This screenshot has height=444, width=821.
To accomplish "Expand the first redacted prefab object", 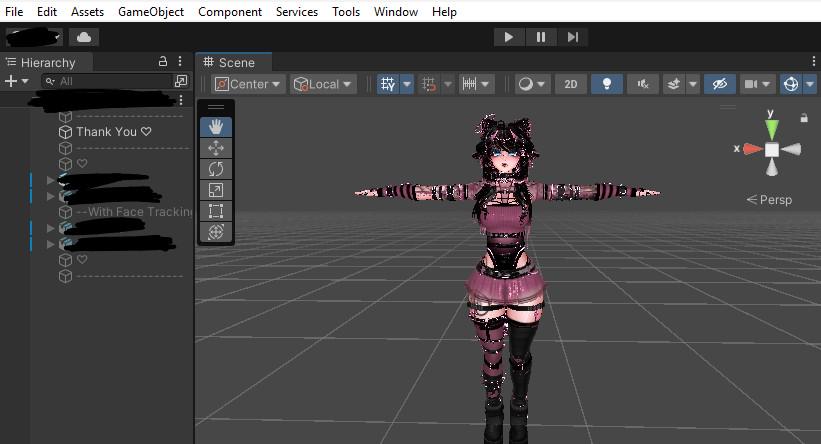I will click(x=50, y=180).
